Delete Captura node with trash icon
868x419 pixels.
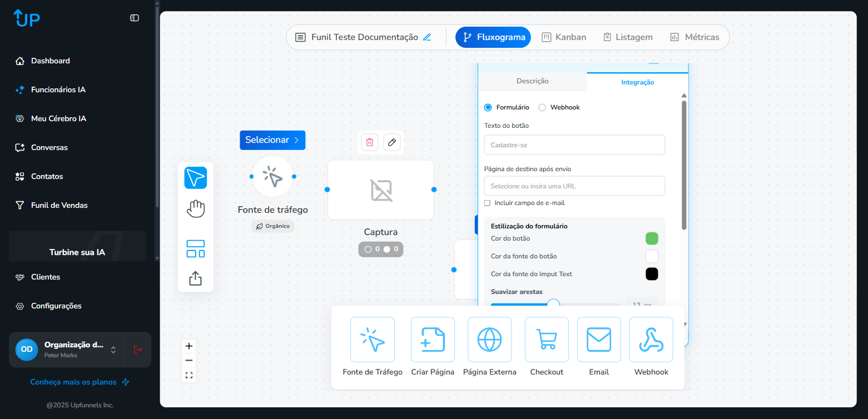tap(369, 142)
